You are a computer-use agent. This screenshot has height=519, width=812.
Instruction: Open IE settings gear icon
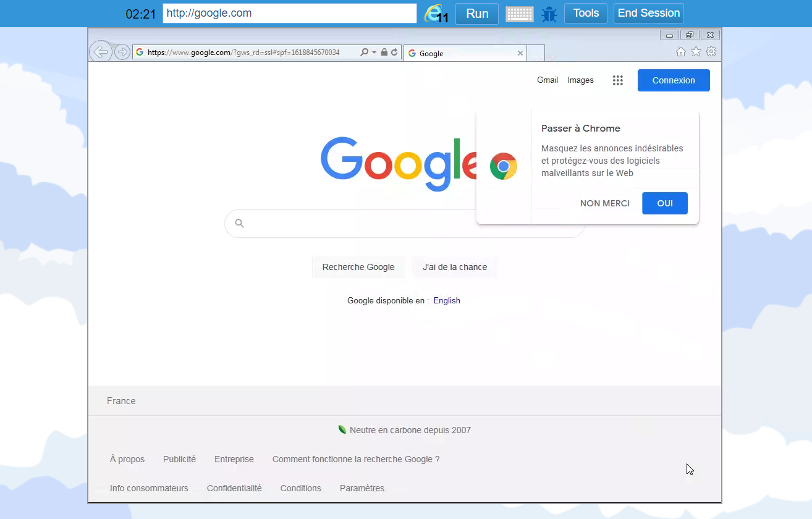(711, 52)
